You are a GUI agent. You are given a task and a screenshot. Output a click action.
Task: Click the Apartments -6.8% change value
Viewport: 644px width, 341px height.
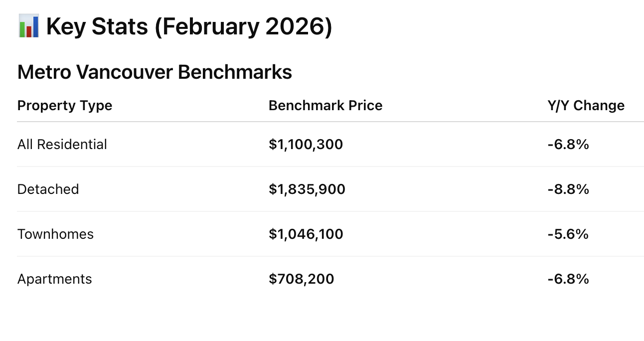tap(568, 279)
